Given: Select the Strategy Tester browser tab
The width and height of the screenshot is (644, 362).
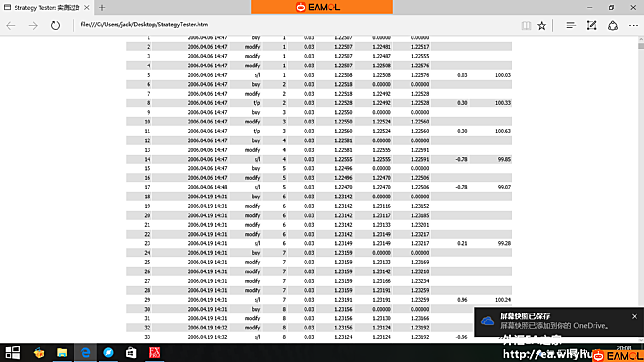Looking at the screenshot, I should tap(46, 8).
